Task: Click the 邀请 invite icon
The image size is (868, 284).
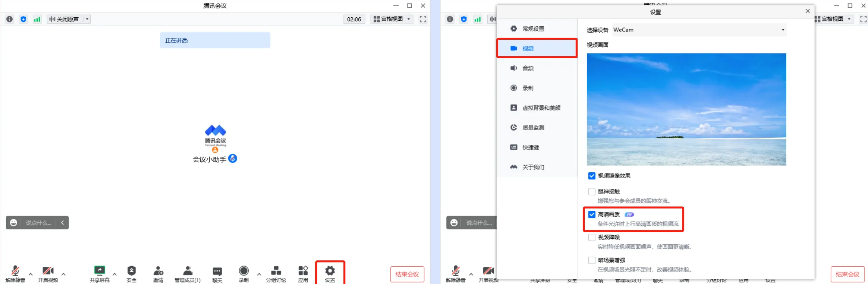Action: [158, 274]
